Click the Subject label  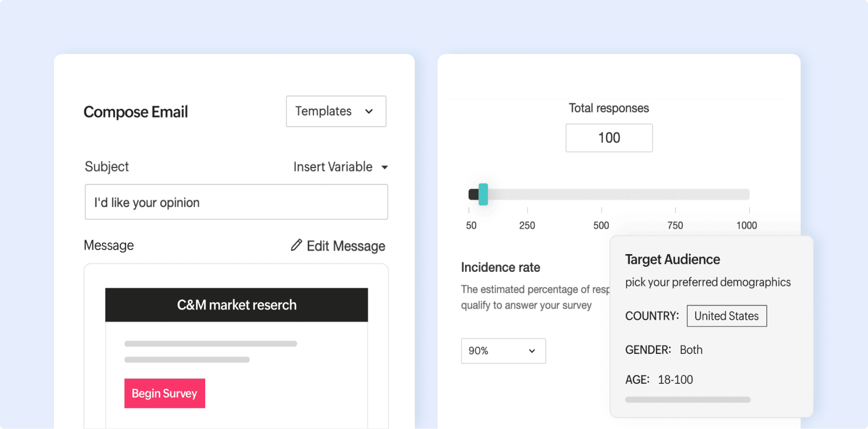(x=107, y=167)
